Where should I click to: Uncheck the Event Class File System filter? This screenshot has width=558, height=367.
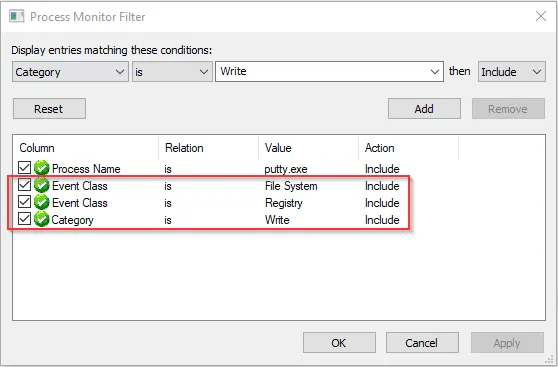coord(24,185)
